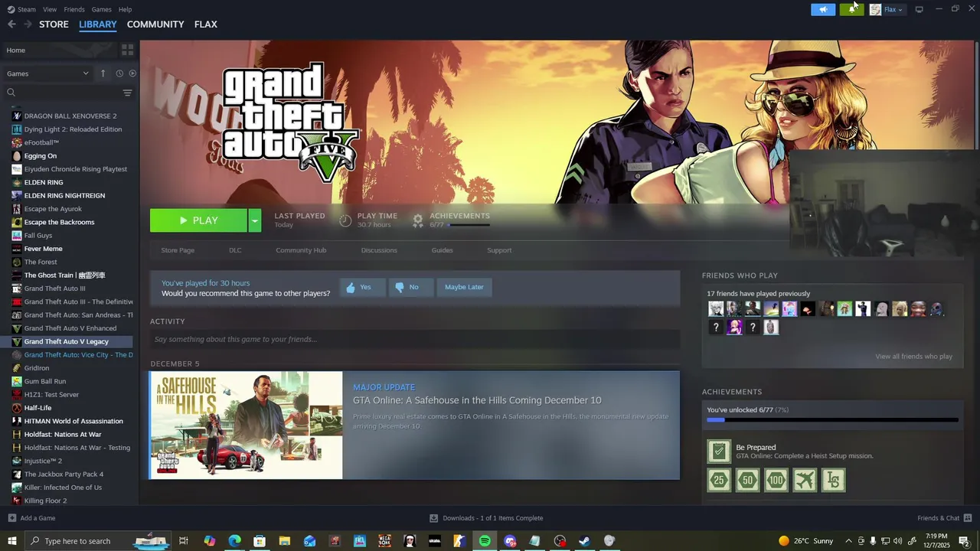Open the Safehouse in the Hills thumbnail
This screenshot has width=980, height=551.
(246, 425)
